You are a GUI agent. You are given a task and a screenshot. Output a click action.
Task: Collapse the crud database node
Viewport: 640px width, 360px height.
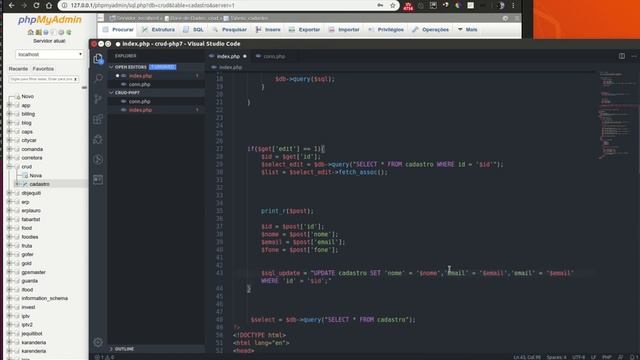click(9, 167)
